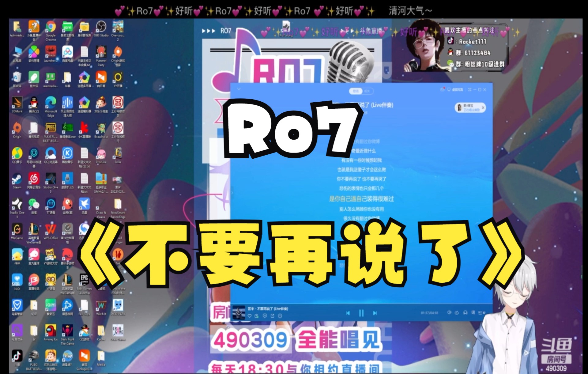Screen dimensions: 588x374
Task: Open the Recycle Bin on desktop
Action: (17, 79)
